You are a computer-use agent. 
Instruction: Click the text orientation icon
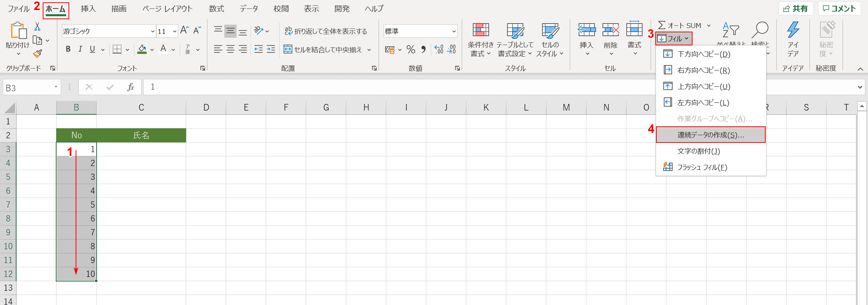click(259, 30)
